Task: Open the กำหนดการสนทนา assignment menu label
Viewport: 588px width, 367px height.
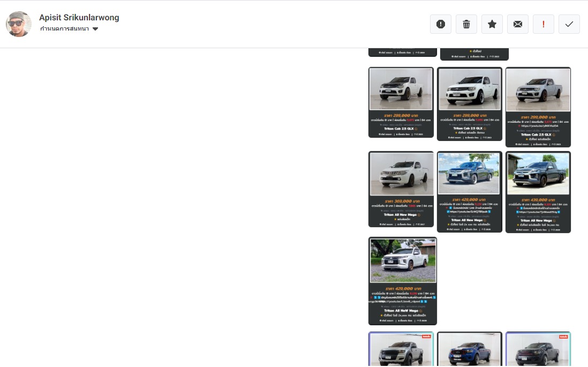Action: pyautogui.click(x=64, y=29)
